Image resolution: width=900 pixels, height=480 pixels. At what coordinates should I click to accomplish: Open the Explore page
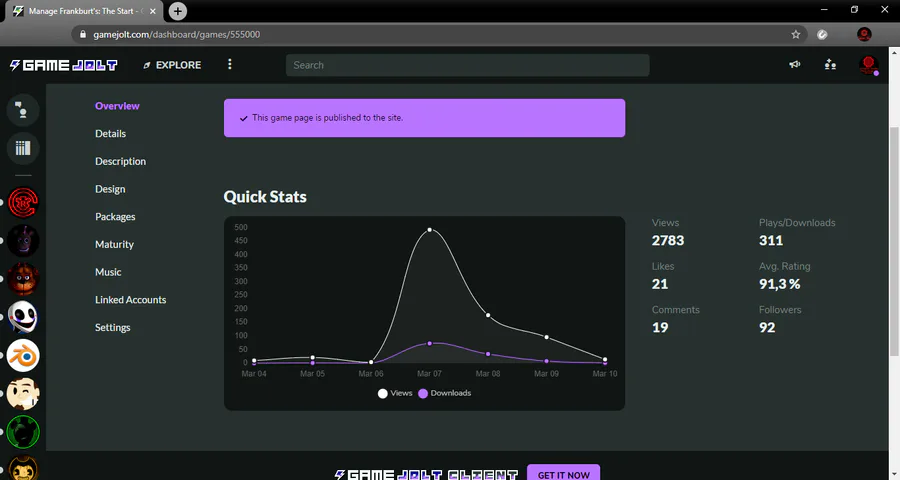172,65
